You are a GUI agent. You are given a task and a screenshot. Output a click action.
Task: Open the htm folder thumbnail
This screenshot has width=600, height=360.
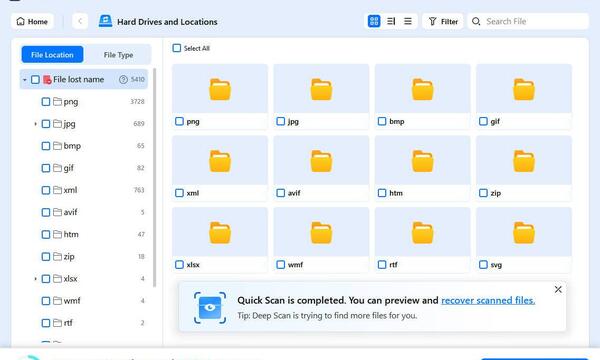tap(422, 161)
